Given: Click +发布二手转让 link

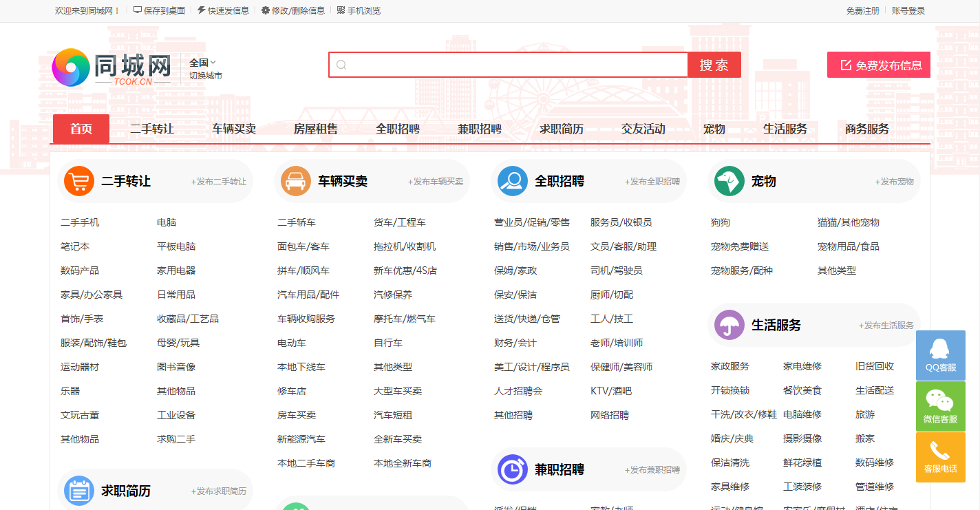Looking at the screenshot, I should pyautogui.click(x=219, y=182).
